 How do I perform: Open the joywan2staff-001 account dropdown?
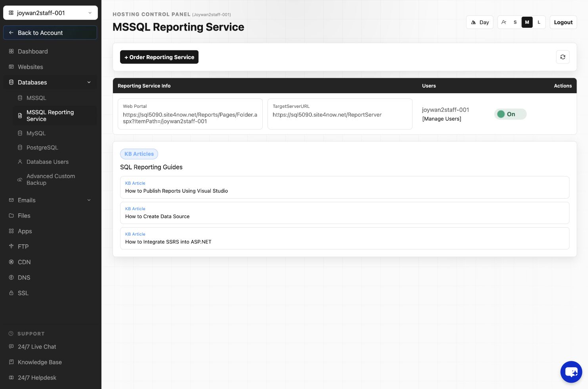(50, 13)
